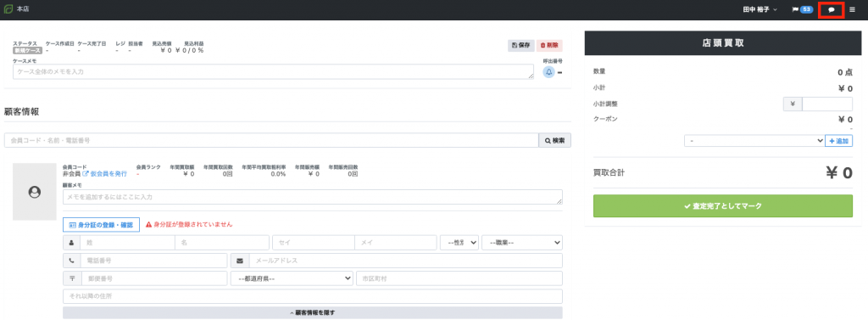Open the 田中 裕子 user dropdown

(759, 10)
